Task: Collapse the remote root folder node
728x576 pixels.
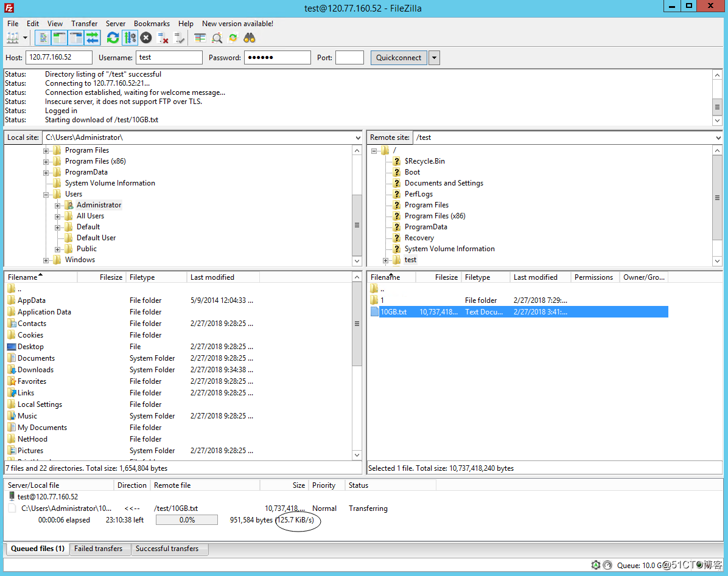Action: tap(374, 151)
